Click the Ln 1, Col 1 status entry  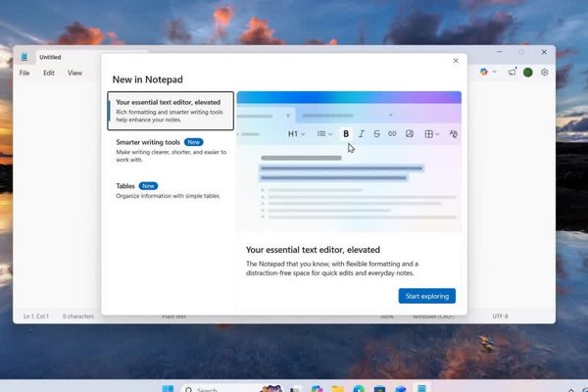click(x=36, y=317)
